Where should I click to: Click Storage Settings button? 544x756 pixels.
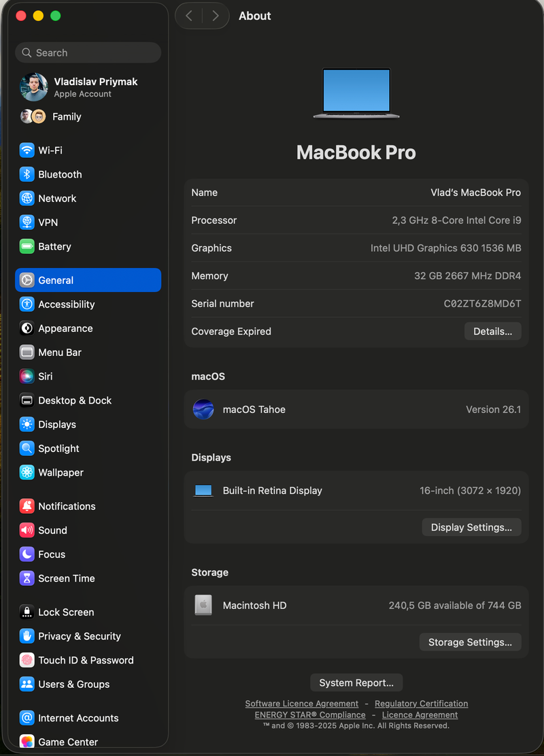coord(471,642)
